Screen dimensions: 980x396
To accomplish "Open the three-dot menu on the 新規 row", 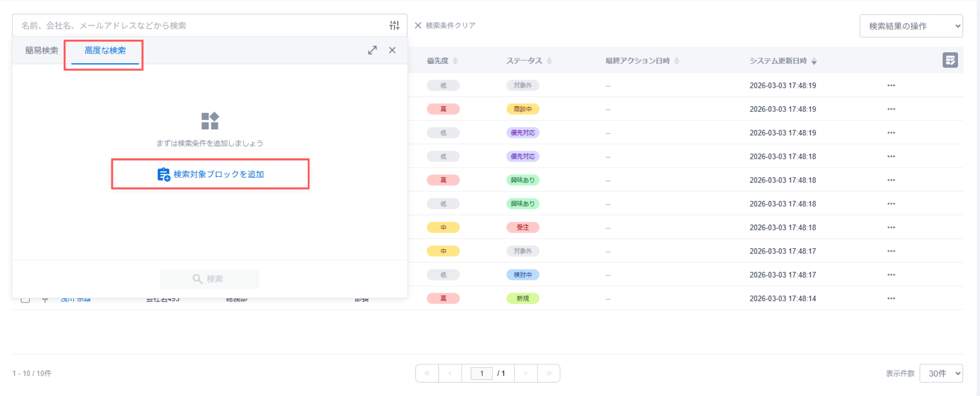I will pyautogui.click(x=891, y=298).
